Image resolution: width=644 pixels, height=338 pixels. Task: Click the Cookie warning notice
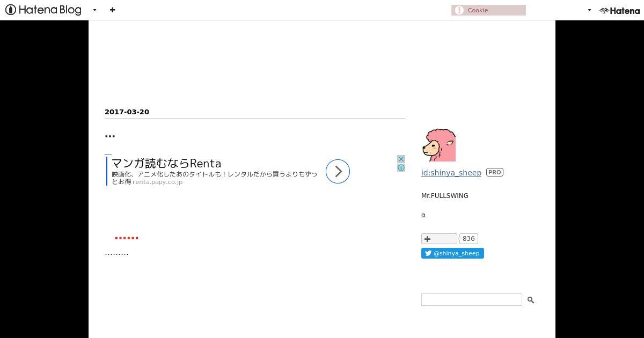coord(488,10)
